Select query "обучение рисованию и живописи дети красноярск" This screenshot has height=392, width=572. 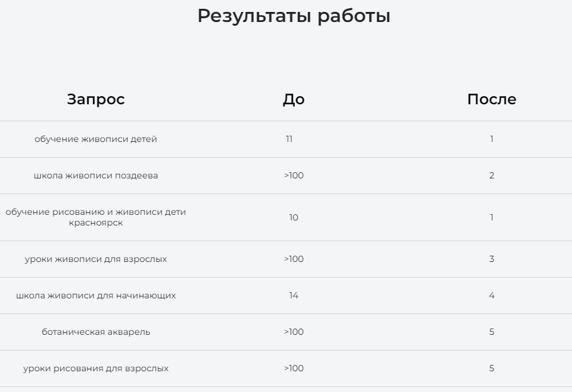(x=96, y=217)
